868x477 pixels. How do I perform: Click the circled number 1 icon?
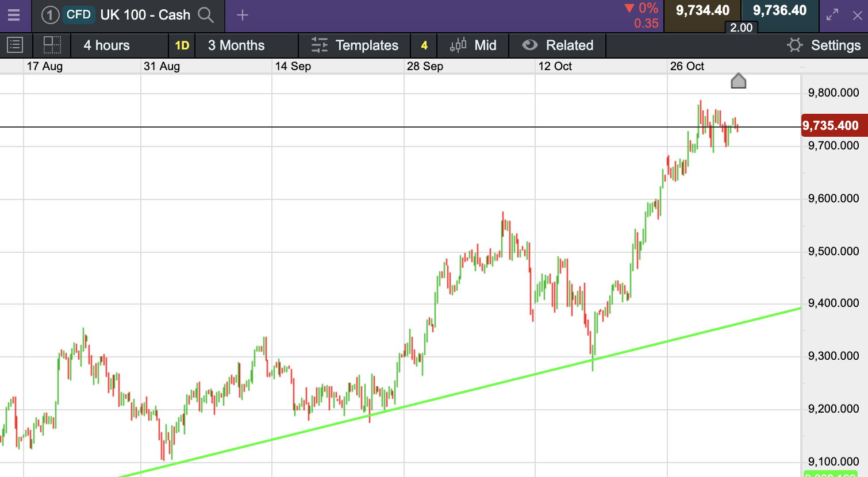[x=51, y=15]
